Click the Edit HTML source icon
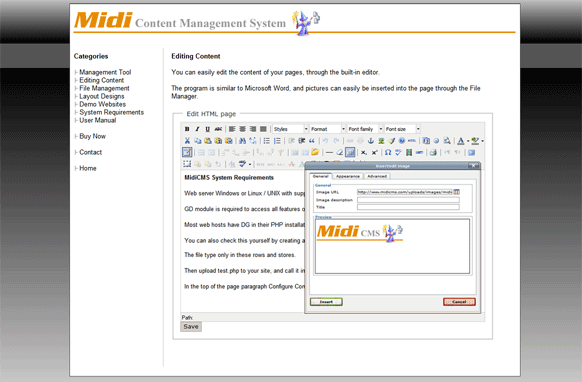 412,141
